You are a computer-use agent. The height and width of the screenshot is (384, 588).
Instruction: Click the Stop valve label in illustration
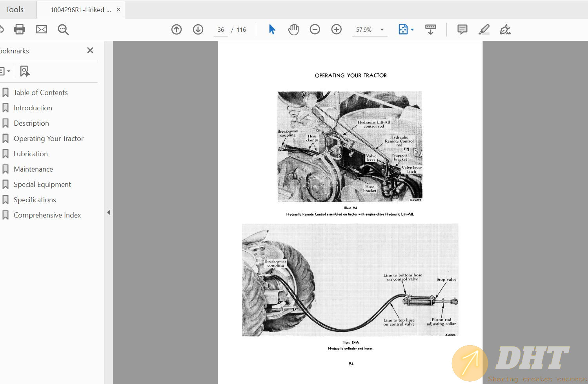pos(446,280)
